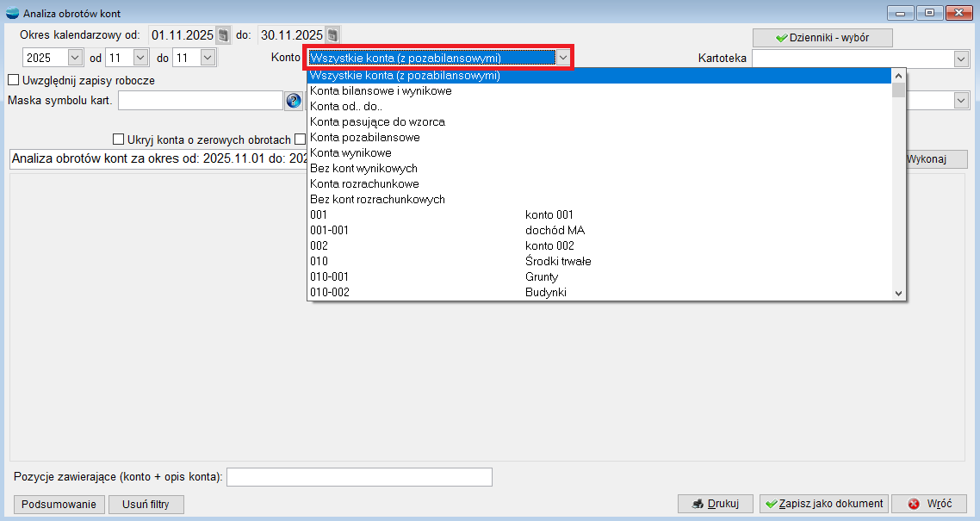
Task: Tick 'Ukryj konta o zerowych obrotach' checkbox
Action: pos(119,140)
